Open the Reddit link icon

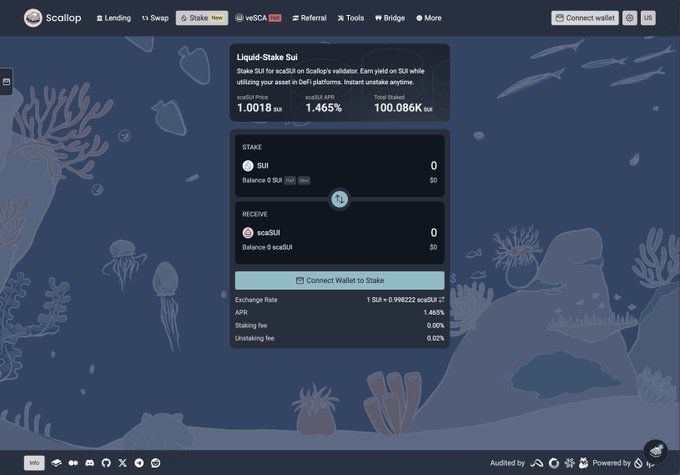(x=155, y=463)
